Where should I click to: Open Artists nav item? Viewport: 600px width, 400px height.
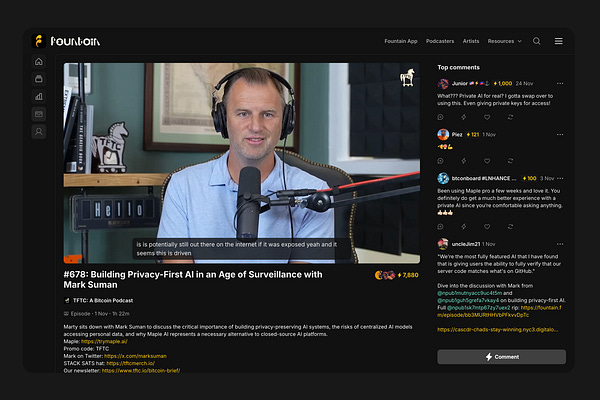471,41
